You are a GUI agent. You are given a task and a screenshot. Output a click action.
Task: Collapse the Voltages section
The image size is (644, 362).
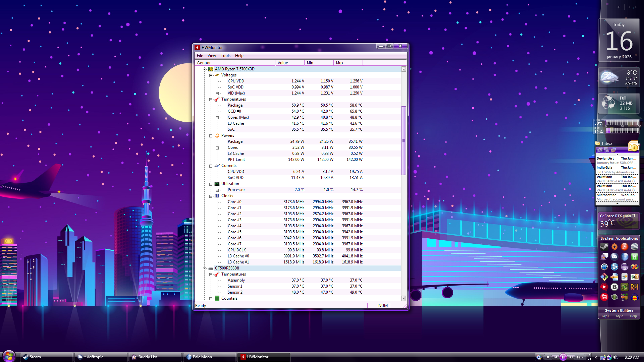tap(211, 75)
